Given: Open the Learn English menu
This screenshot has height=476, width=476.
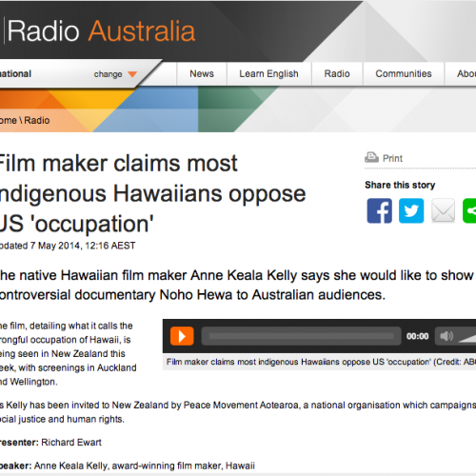Looking at the screenshot, I should click(x=268, y=73).
